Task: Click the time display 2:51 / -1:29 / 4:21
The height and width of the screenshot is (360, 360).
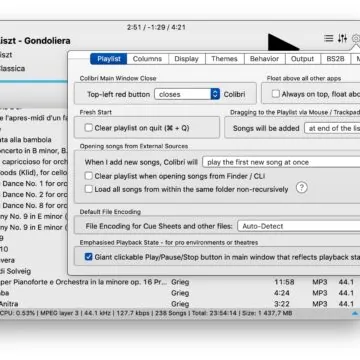Action: pyautogui.click(x=156, y=27)
